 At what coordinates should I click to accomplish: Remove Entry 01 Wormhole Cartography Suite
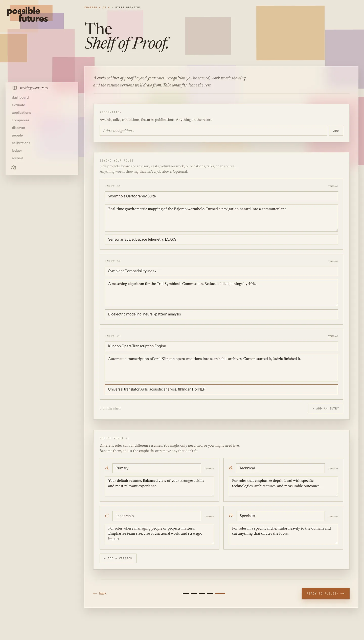point(333,186)
